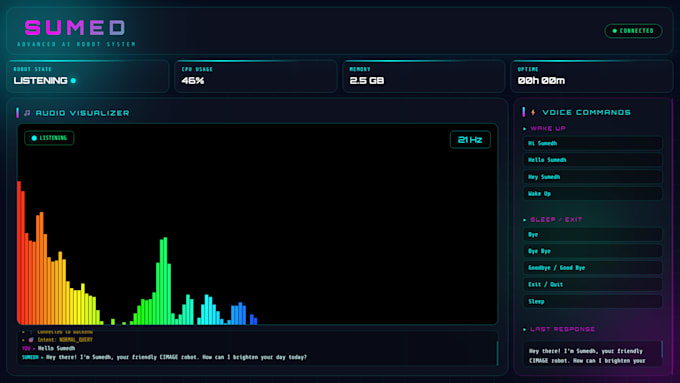Click the 'Bye' sleep command
The width and height of the screenshot is (680, 383).
592,234
